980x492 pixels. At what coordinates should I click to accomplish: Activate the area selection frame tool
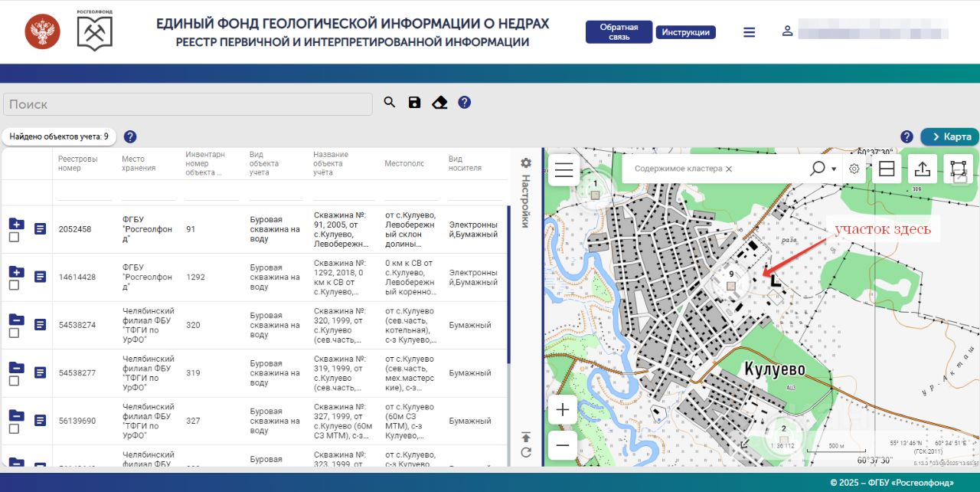[x=958, y=169]
